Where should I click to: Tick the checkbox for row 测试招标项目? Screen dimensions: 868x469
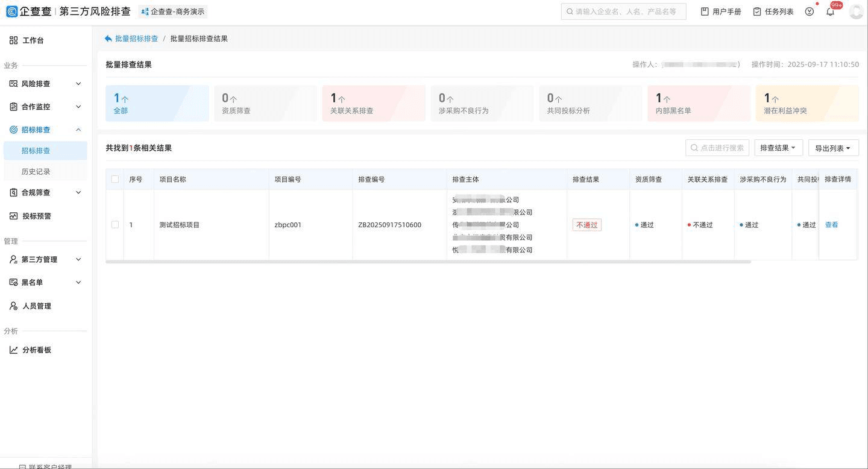click(x=115, y=225)
